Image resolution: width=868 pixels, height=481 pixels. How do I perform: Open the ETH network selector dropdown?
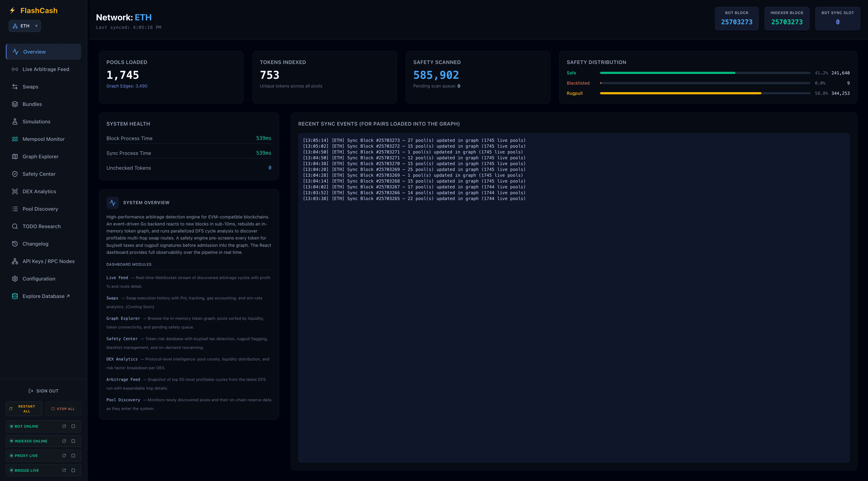[25, 26]
